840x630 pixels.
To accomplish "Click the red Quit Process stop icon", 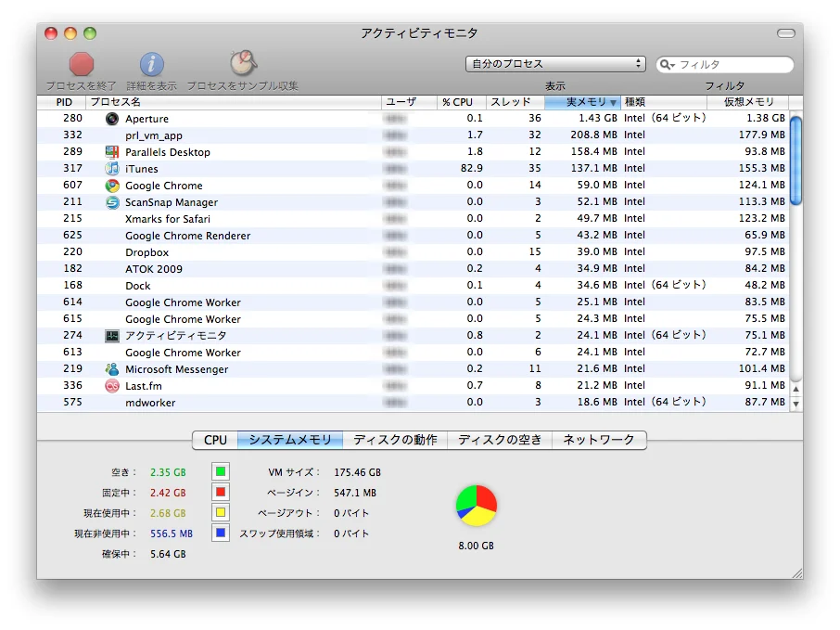I will point(82,64).
